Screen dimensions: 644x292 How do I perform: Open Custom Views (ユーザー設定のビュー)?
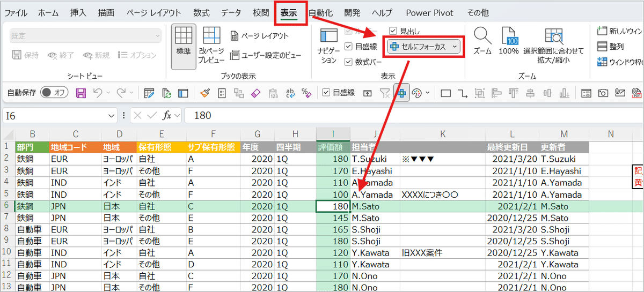(x=266, y=55)
